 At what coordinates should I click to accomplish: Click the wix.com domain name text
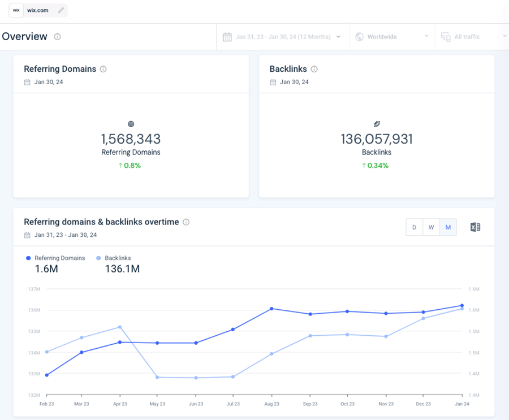coord(38,10)
